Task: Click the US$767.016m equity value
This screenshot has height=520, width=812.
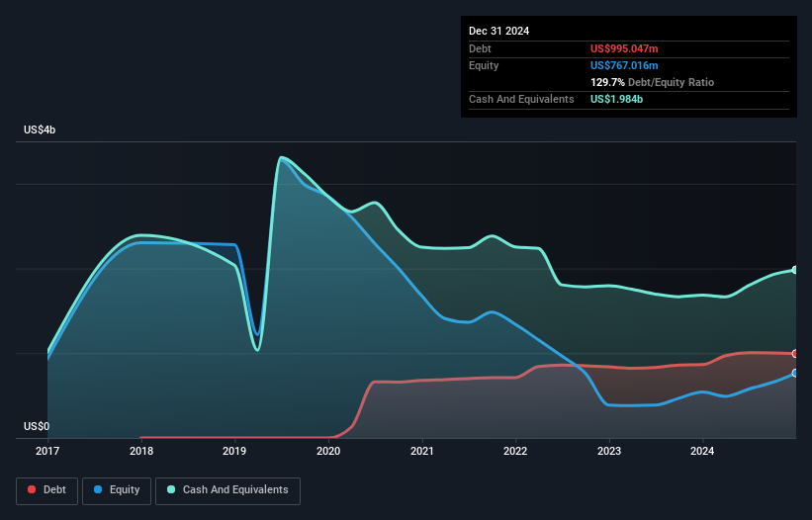Action: click(x=624, y=65)
